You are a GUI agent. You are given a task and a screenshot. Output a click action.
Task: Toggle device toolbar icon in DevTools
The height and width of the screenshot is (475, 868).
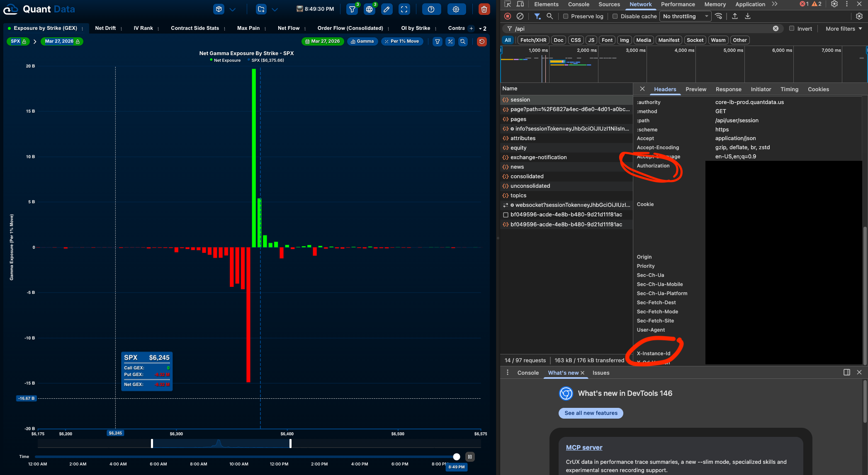(520, 4)
